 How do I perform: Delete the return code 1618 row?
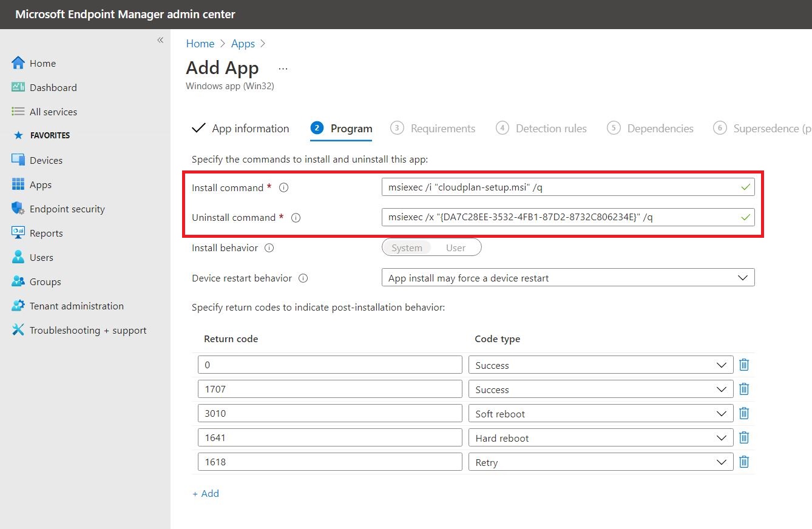(744, 461)
